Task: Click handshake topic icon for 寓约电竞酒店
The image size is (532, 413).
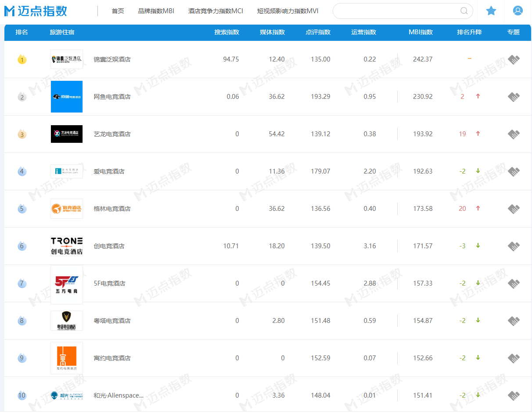Action: pyautogui.click(x=514, y=358)
